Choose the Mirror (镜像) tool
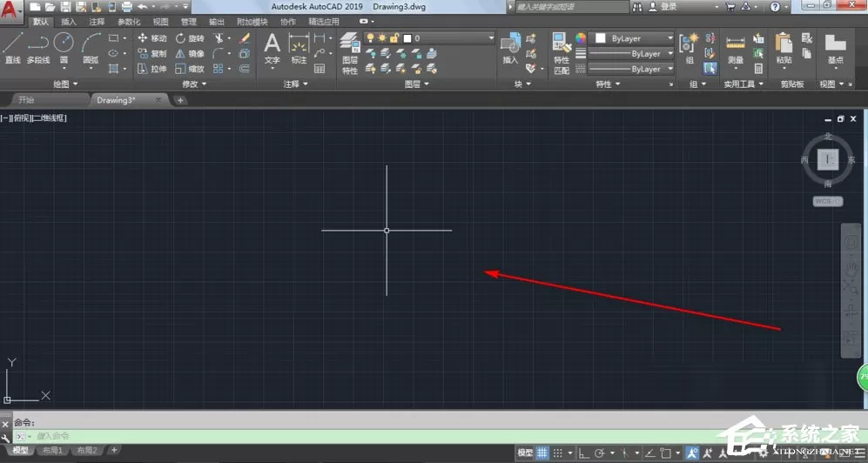 click(190, 54)
